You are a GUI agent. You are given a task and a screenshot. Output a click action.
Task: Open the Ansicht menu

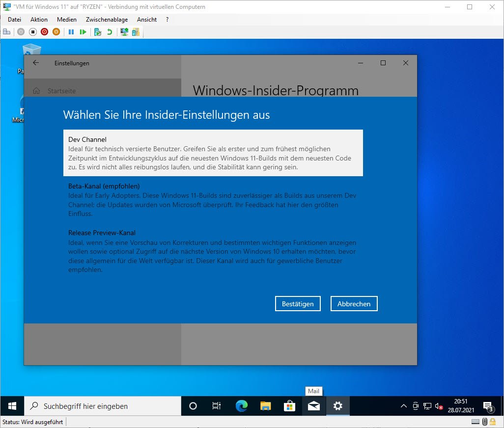click(146, 20)
